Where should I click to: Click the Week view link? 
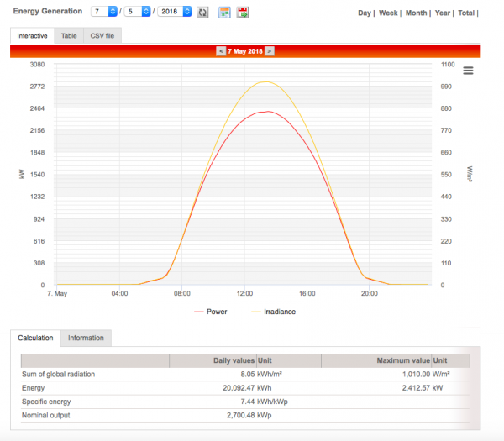click(x=389, y=13)
